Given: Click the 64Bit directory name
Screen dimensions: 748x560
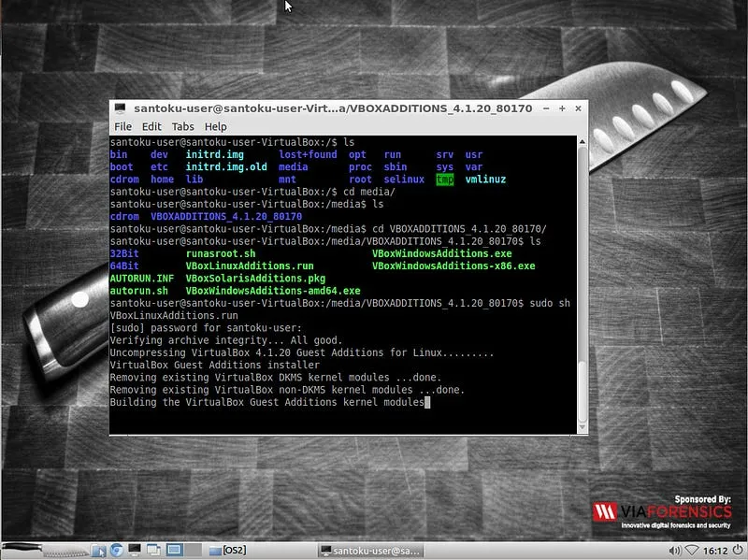Looking at the screenshot, I should (124, 266).
